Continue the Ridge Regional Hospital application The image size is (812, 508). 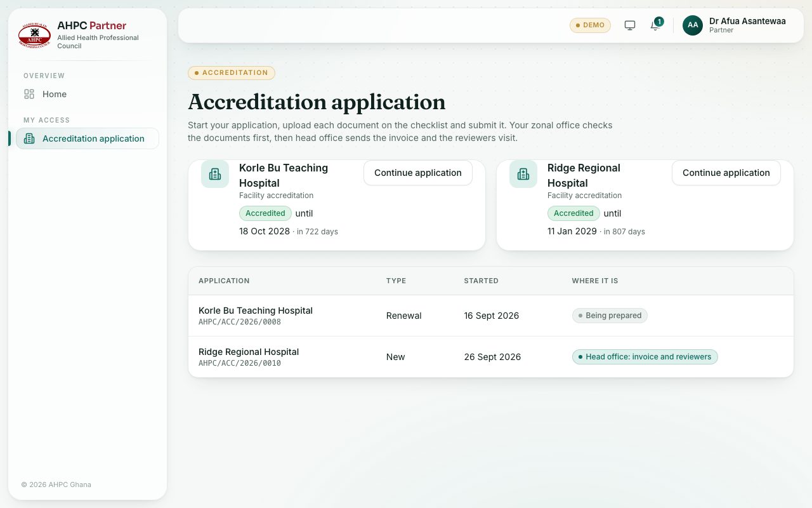726,173
